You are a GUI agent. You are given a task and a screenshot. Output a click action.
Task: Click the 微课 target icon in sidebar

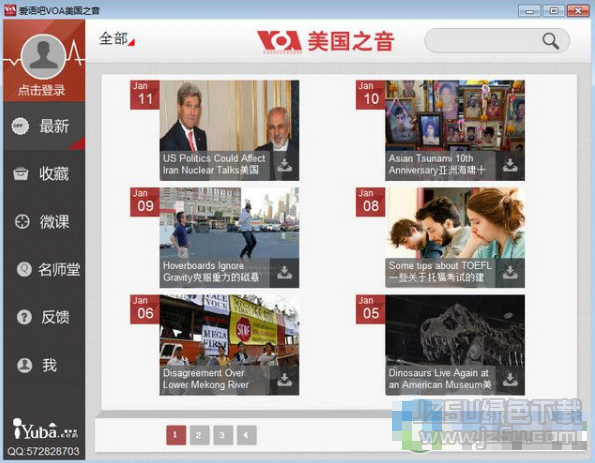pyautogui.click(x=22, y=222)
